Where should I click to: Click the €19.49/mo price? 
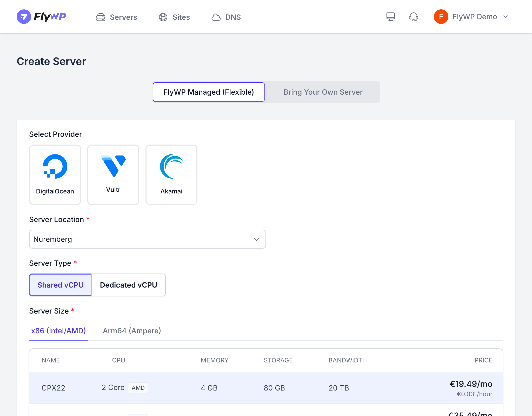point(471,384)
